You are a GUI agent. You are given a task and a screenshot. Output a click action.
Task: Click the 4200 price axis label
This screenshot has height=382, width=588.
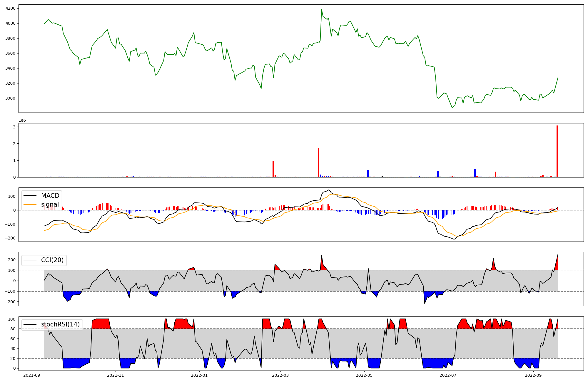11,8
